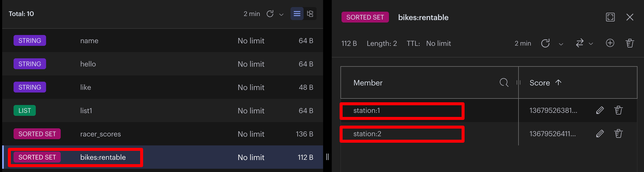Expand auto-refresh options for key details
The image size is (644, 172).
561,44
